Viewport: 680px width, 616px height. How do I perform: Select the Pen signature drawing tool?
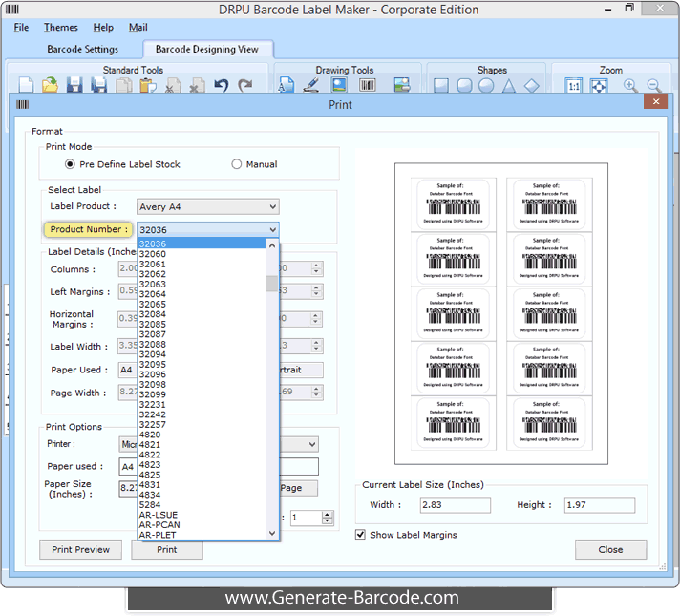coord(311,85)
